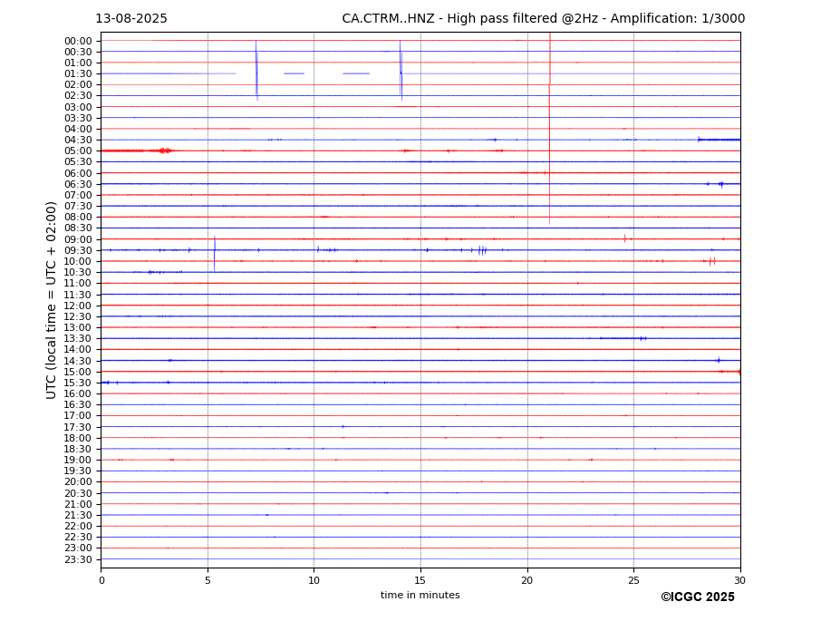Click the blue spike near minute 7 on 01:30 trace
Image resolution: width=840 pixels, height=631 pixels.
pos(256,70)
